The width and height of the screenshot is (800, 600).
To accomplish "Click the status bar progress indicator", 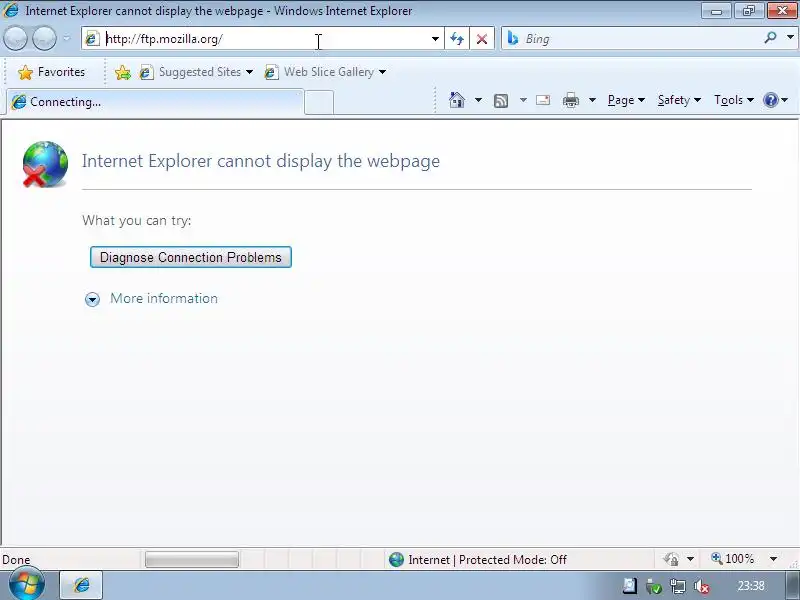I will [192, 559].
